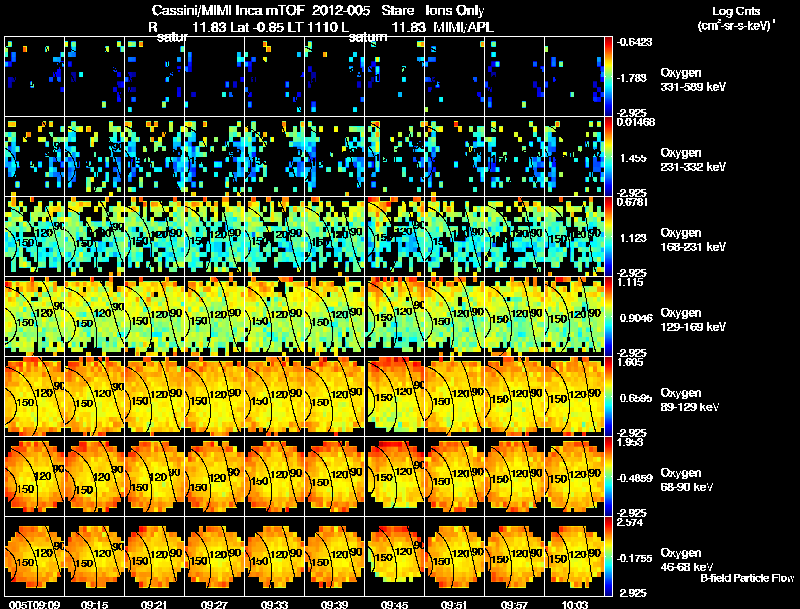Click the color bar beside Oxygen 331-589 keV
The height and width of the screenshot is (609, 800).
pos(608,77)
